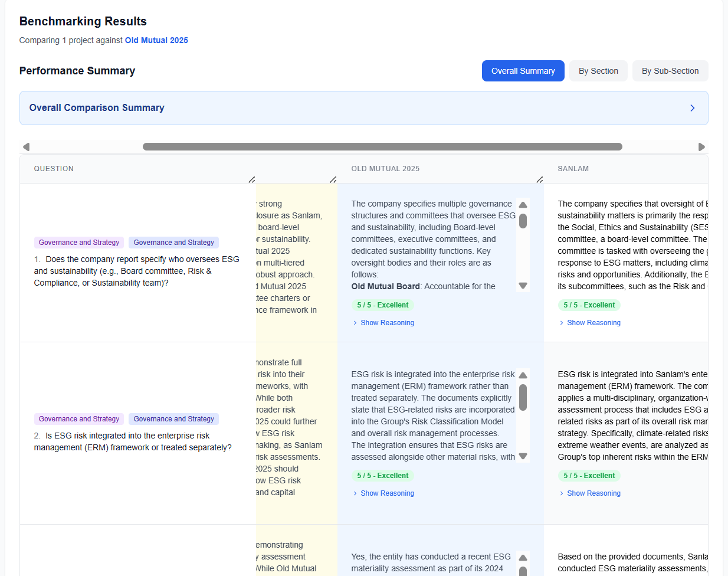This screenshot has width=728, height=576.
Task: Switch to the By Section tab
Action: pos(598,71)
